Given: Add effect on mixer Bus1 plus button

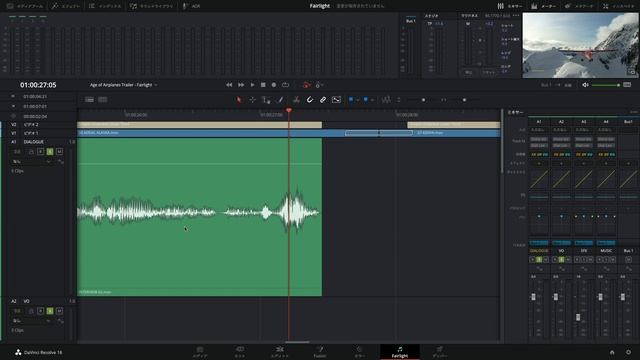Looking at the screenshot, I should pyautogui.click(x=629, y=164).
